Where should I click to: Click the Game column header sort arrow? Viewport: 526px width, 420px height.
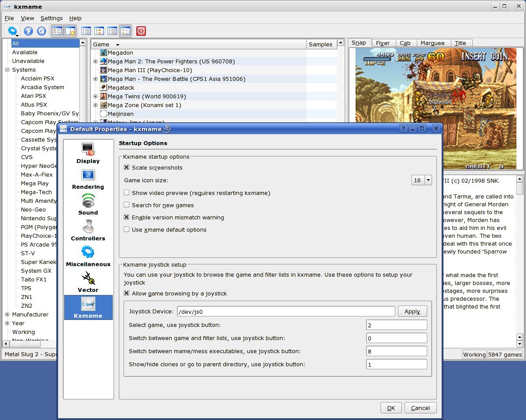coord(118,45)
